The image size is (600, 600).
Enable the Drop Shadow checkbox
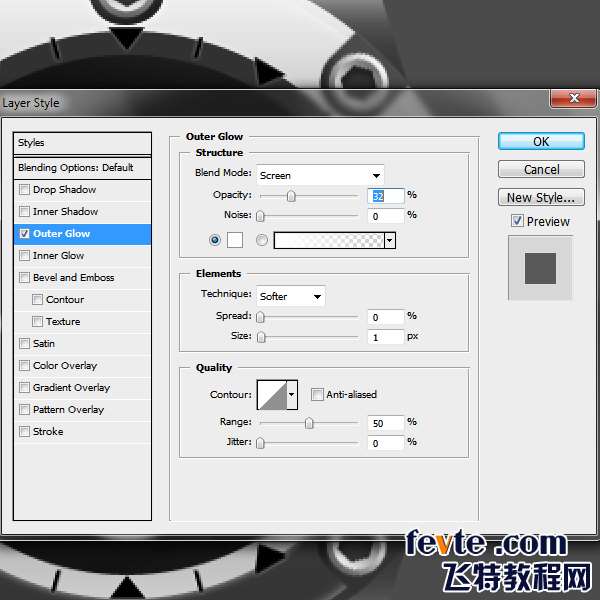(25, 190)
